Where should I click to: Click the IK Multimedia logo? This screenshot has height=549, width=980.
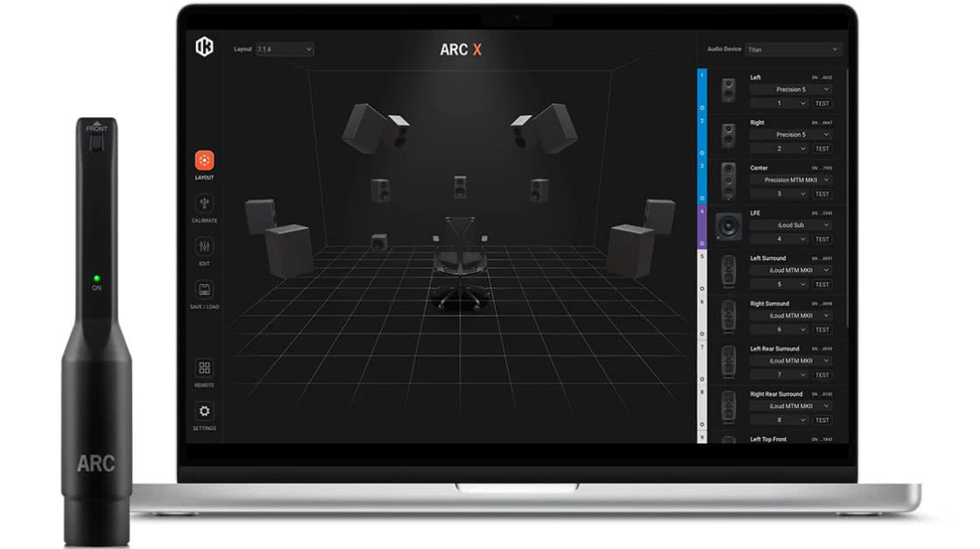click(204, 46)
